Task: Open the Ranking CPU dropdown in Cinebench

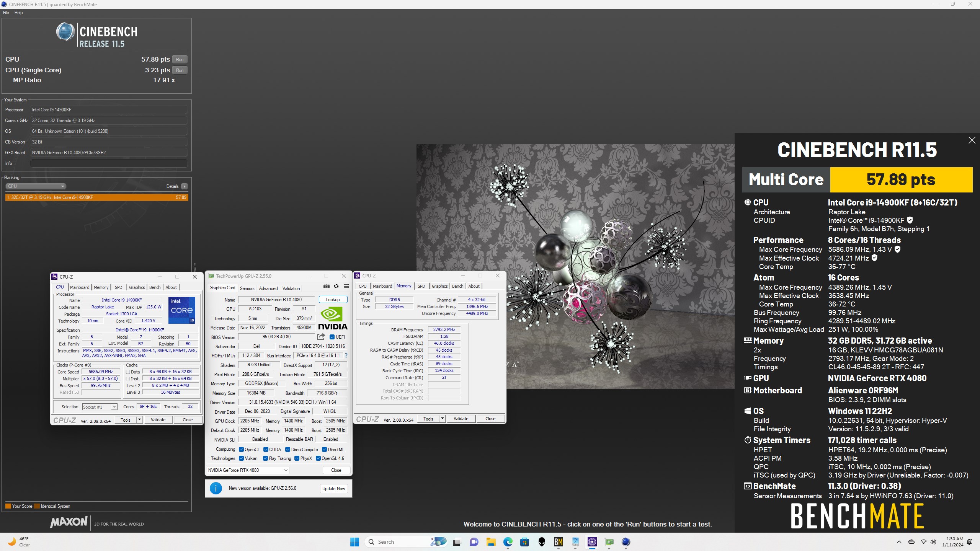Action: (x=36, y=186)
